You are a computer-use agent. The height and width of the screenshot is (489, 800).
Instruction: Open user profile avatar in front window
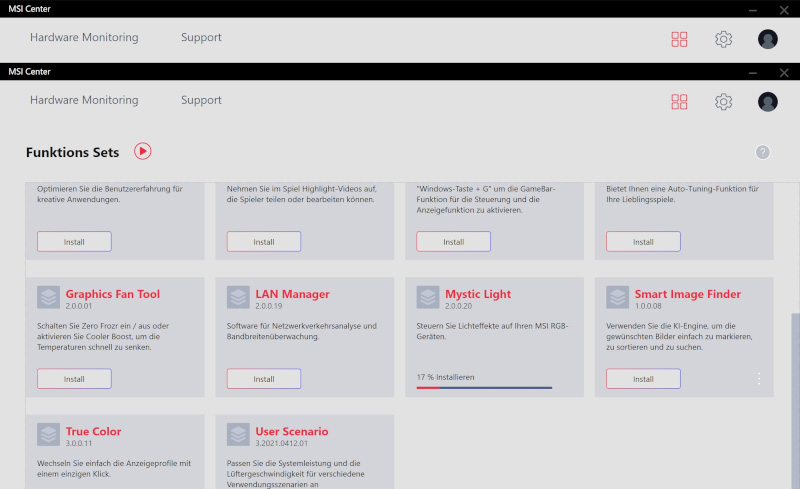tap(767, 102)
